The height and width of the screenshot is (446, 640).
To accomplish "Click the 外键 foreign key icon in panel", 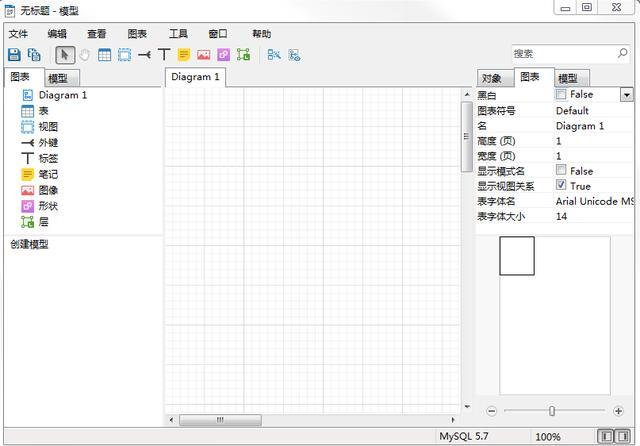I will pyautogui.click(x=27, y=143).
